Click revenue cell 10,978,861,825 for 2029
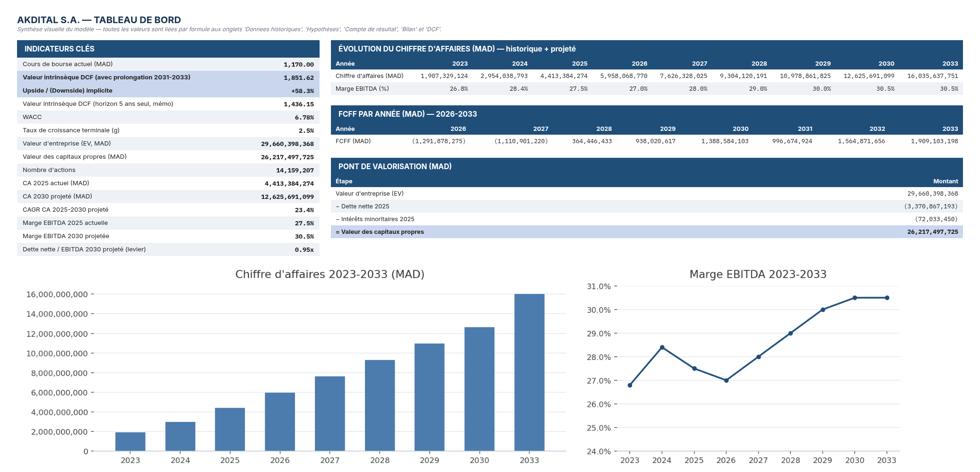This screenshot has width=980, height=472. 805,76
